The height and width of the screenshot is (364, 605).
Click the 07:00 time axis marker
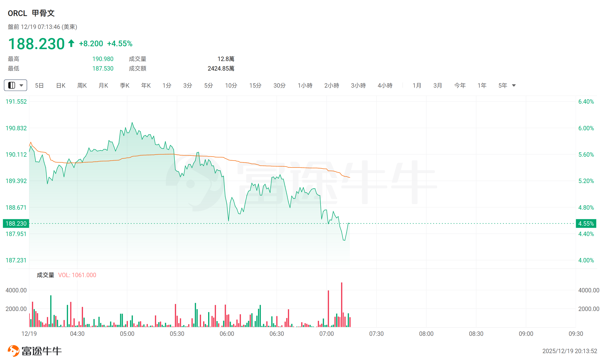327,334
